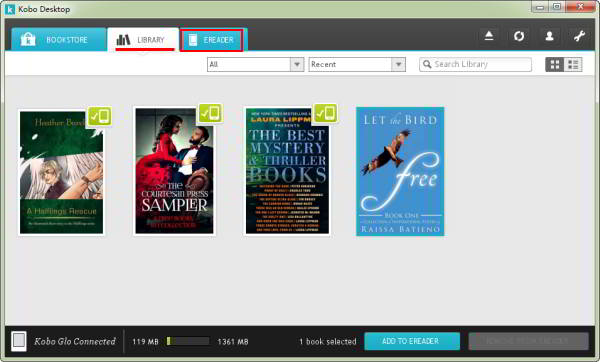This screenshot has width=600, height=362.
Task: Click the 1 book selected status
Action: (327, 341)
